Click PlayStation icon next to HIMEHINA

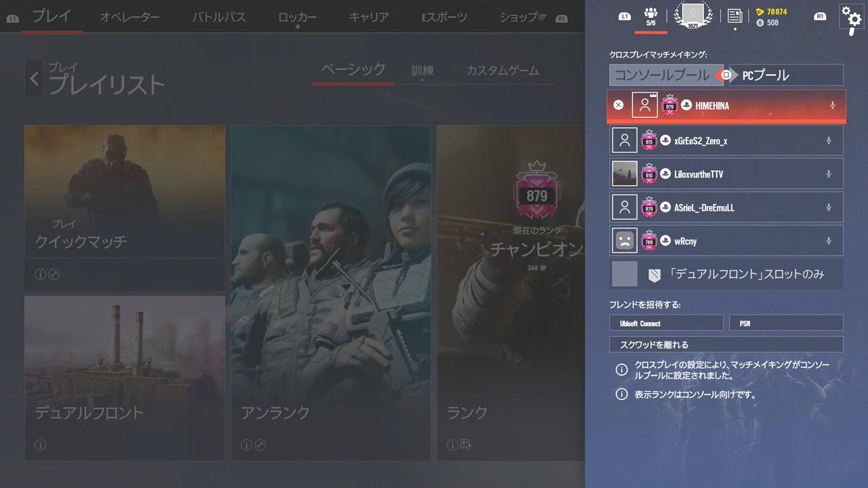tap(686, 105)
